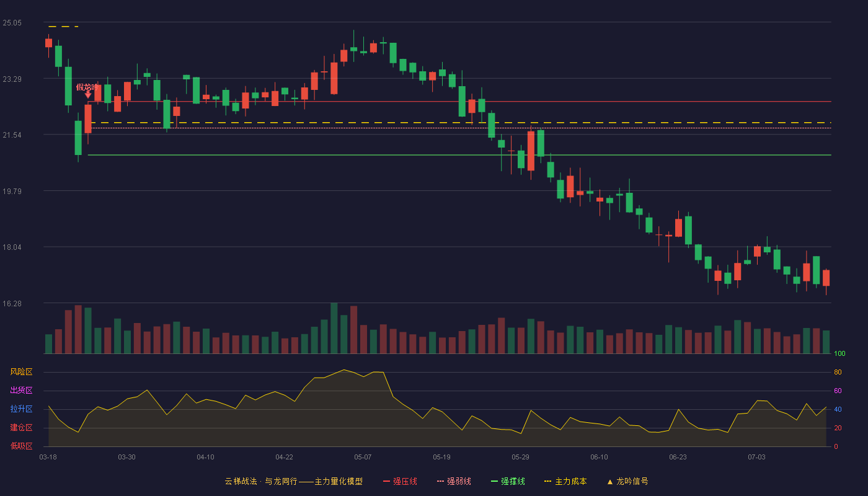
Task: Click the 03-18 date label
Action: coord(48,457)
